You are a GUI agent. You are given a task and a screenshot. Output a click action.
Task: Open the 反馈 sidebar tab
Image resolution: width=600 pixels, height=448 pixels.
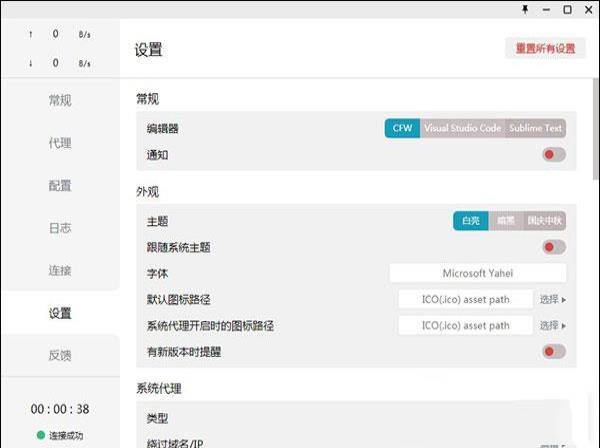(x=60, y=355)
